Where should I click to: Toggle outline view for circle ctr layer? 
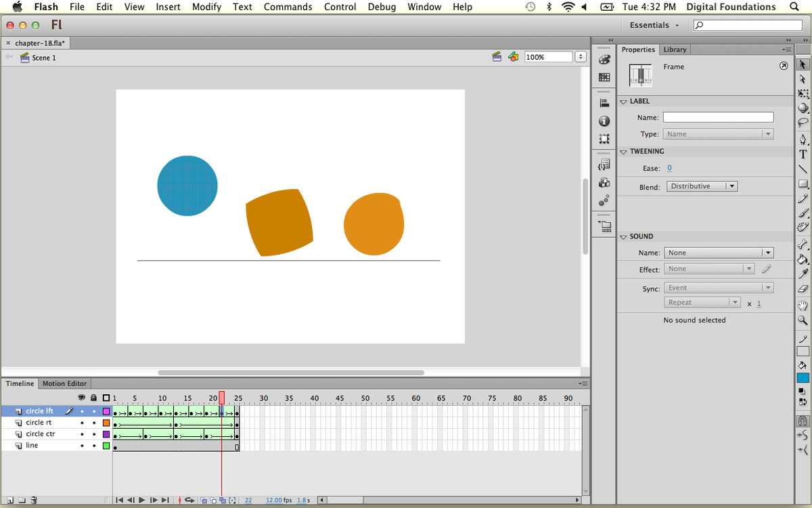106,434
